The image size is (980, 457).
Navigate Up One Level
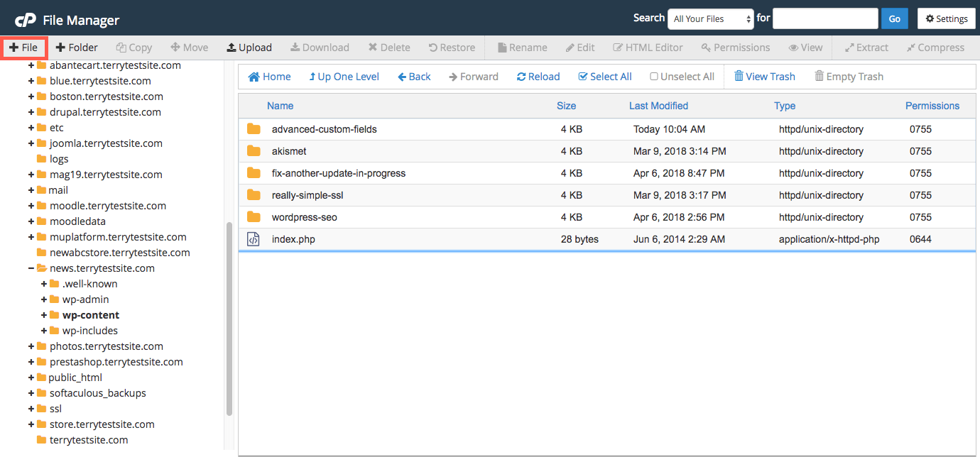344,77
